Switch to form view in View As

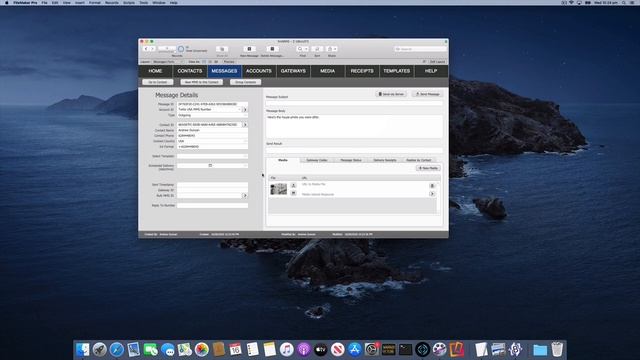[x=204, y=62]
